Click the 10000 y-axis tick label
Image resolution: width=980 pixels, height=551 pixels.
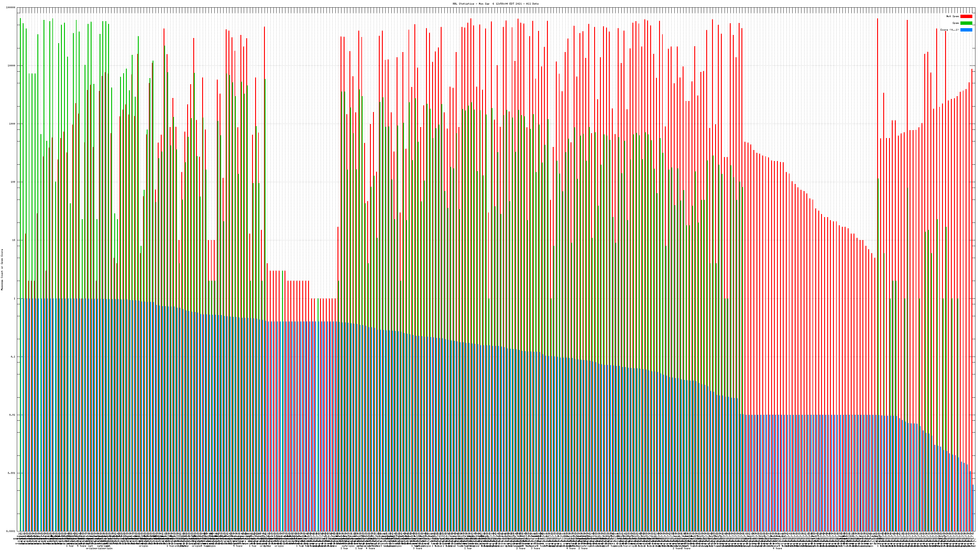click(12, 66)
